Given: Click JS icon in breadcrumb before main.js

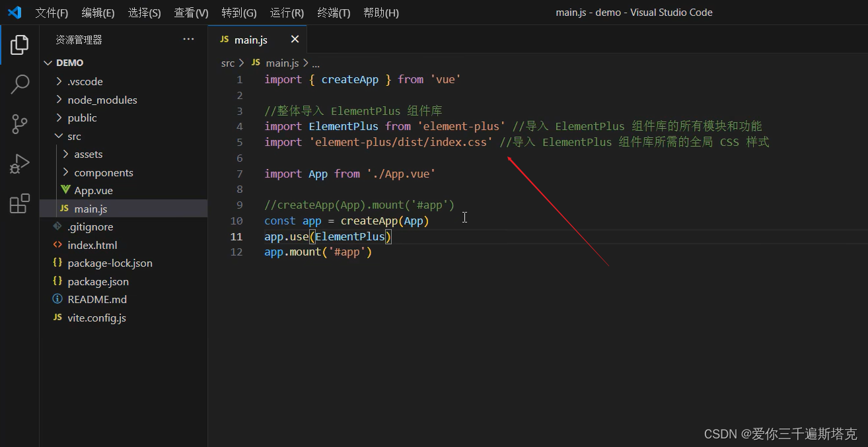Looking at the screenshot, I should tap(256, 63).
